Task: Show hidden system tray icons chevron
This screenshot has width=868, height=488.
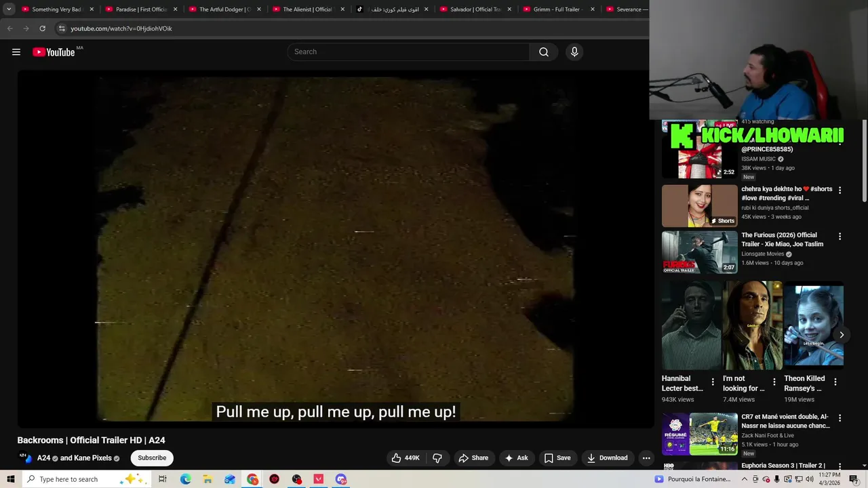Action: point(744,479)
